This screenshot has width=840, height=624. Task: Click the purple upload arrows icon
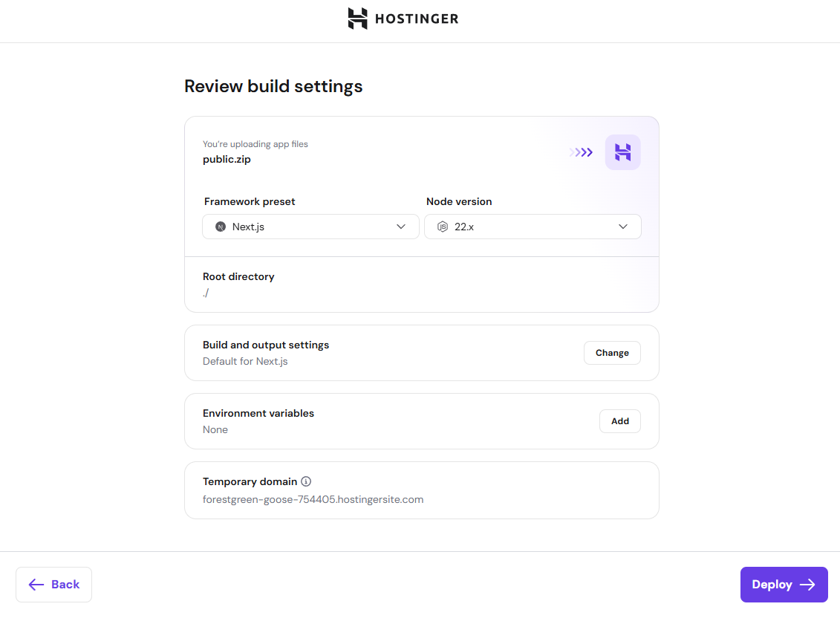click(x=581, y=152)
